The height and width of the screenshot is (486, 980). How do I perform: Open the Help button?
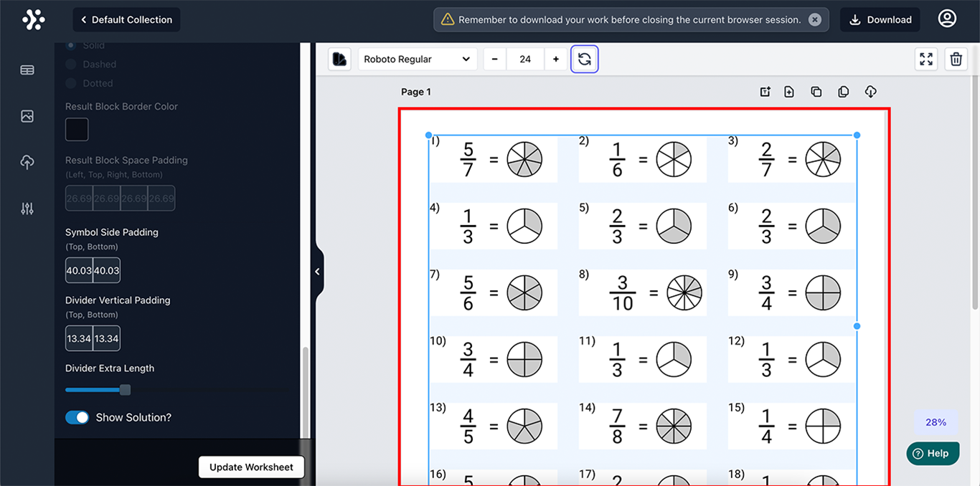pos(933,454)
